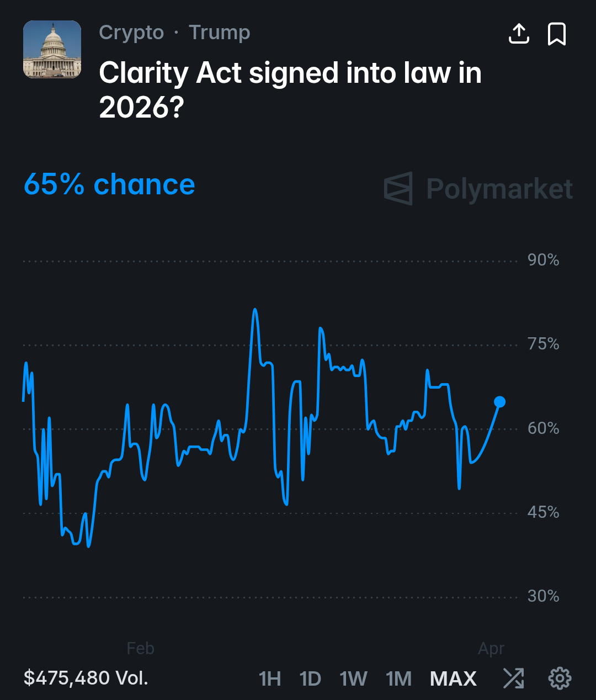Tap the Polymarket logo watermark
Viewport: 596px width, 700px height.
pyautogui.click(x=478, y=189)
